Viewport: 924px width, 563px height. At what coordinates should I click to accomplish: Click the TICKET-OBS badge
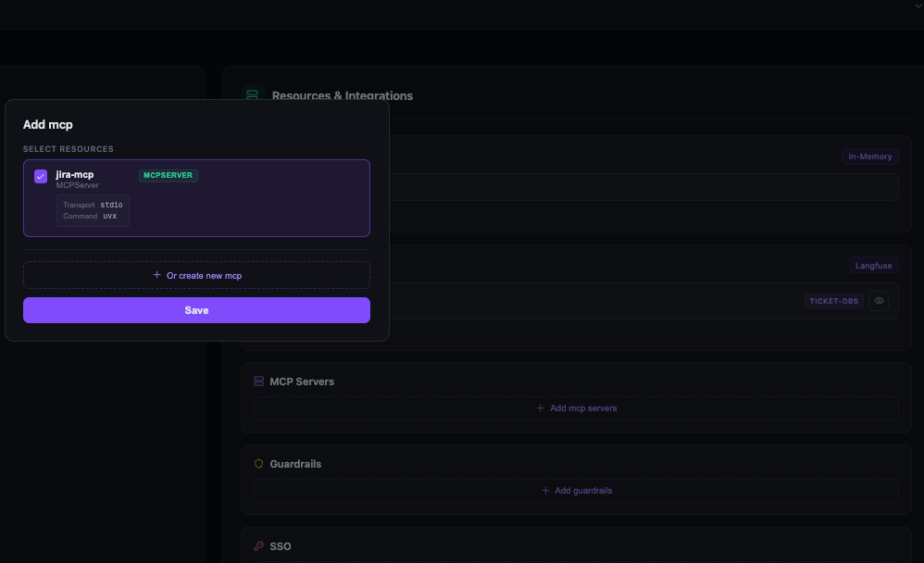point(833,300)
